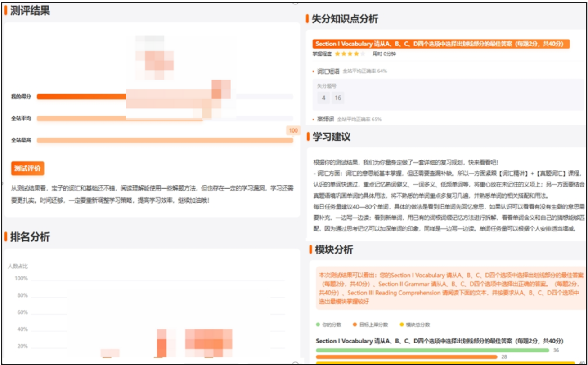Click the 词汇短语 knowledge point label
This screenshot has height=365, width=588.
pyautogui.click(x=328, y=71)
